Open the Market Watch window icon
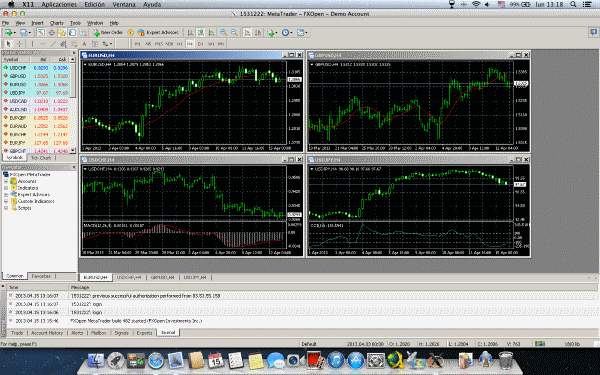 coord(41,33)
